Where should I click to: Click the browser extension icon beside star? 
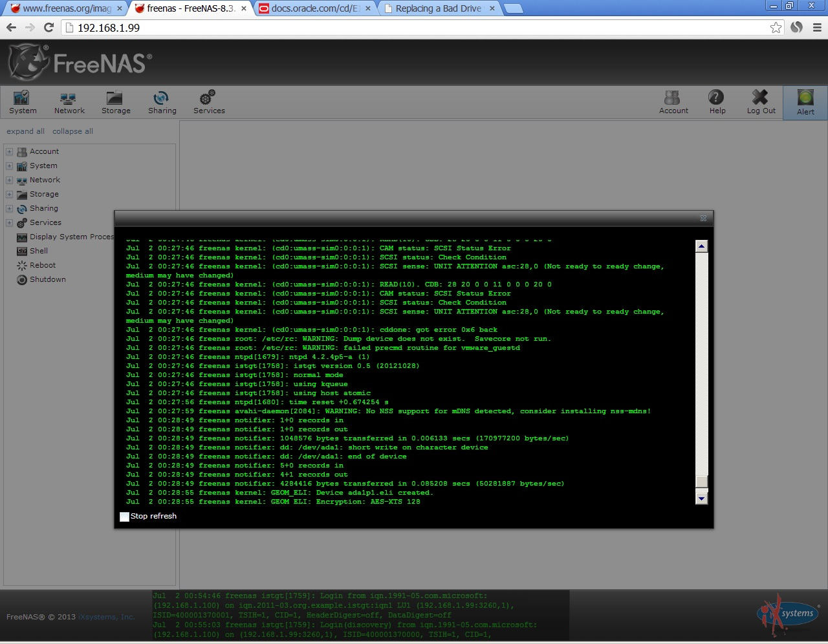click(x=797, y=27)
